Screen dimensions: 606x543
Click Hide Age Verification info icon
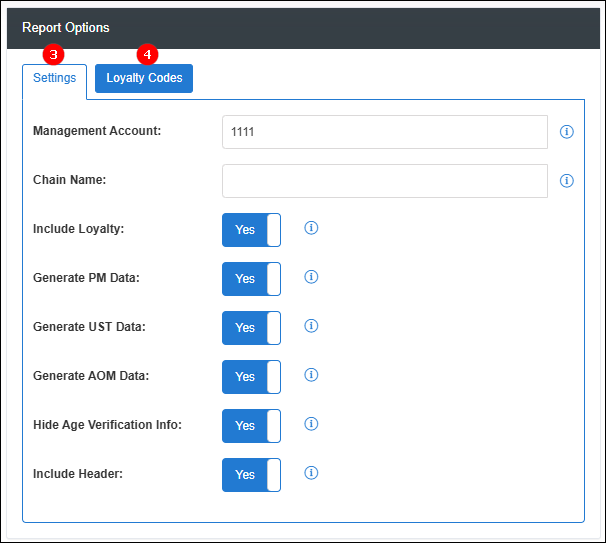[x=311, y=424]
